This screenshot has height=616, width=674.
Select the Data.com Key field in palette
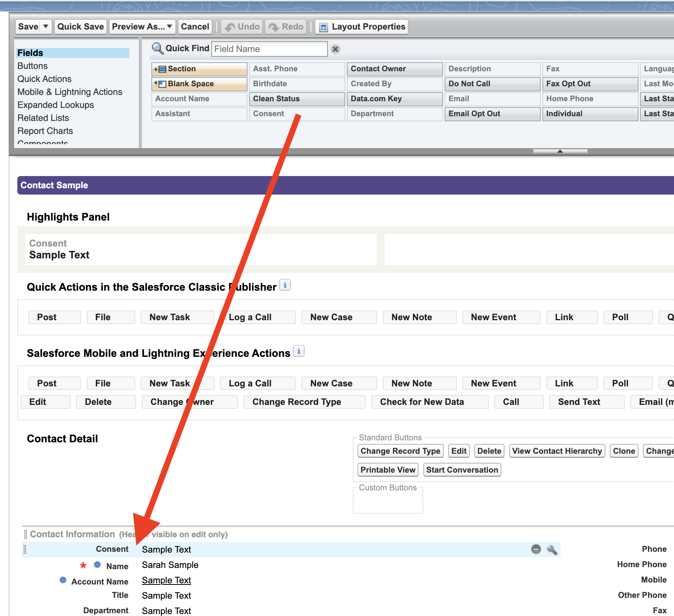[395, 99]
